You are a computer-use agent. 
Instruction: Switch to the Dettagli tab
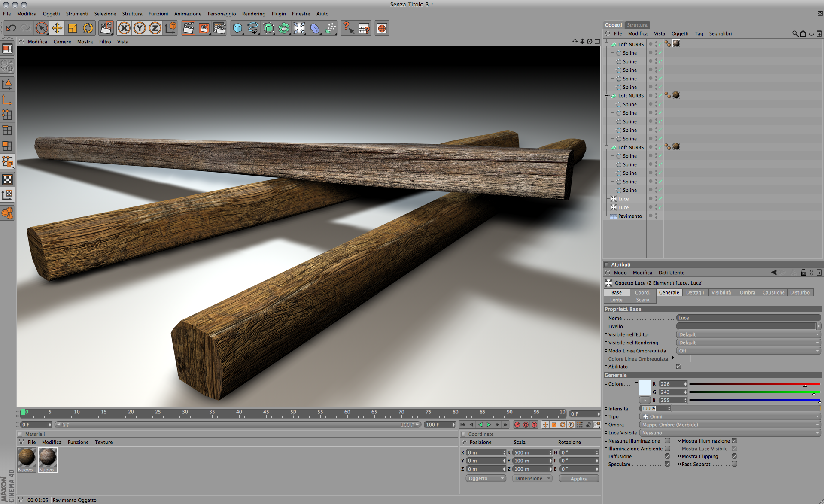click(695, 292)
